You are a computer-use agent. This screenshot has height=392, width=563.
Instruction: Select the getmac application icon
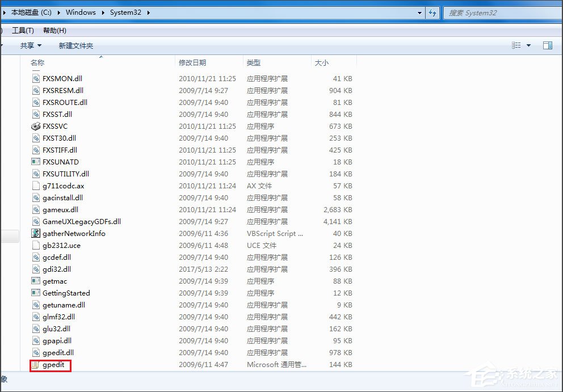pyautogui.click(x=35, y=281)
